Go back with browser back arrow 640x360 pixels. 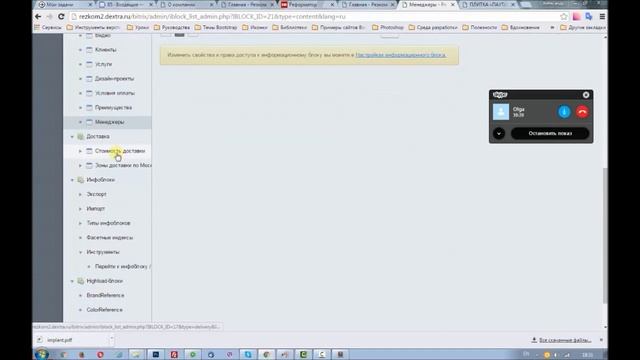coord(38,17)
